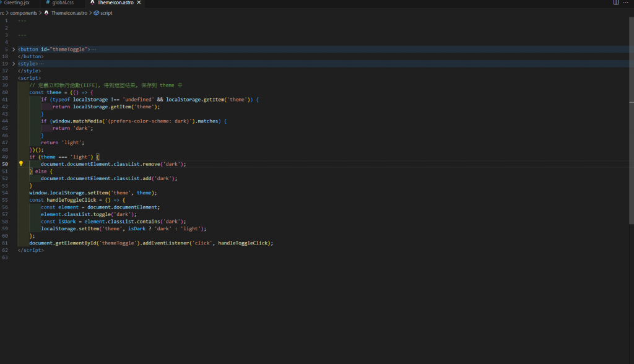
Task: Click the 'return 'dark';' statement
Action: click(73, 128)
